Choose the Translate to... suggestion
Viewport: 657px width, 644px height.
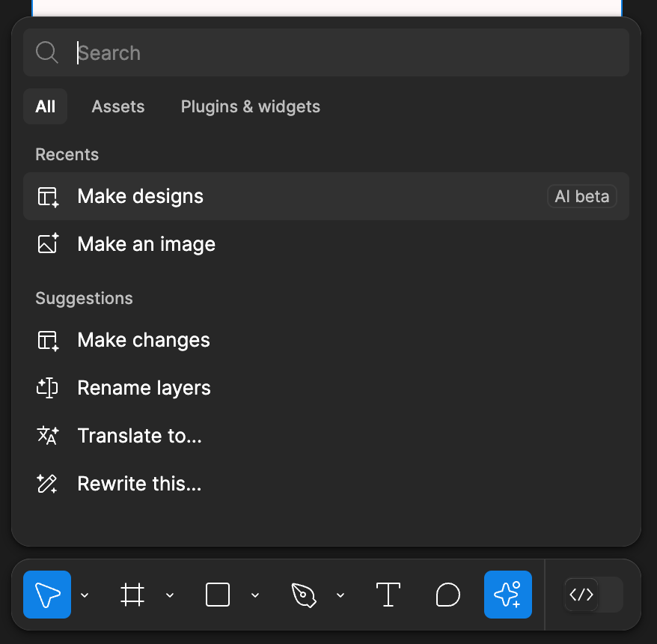[326, 436]
